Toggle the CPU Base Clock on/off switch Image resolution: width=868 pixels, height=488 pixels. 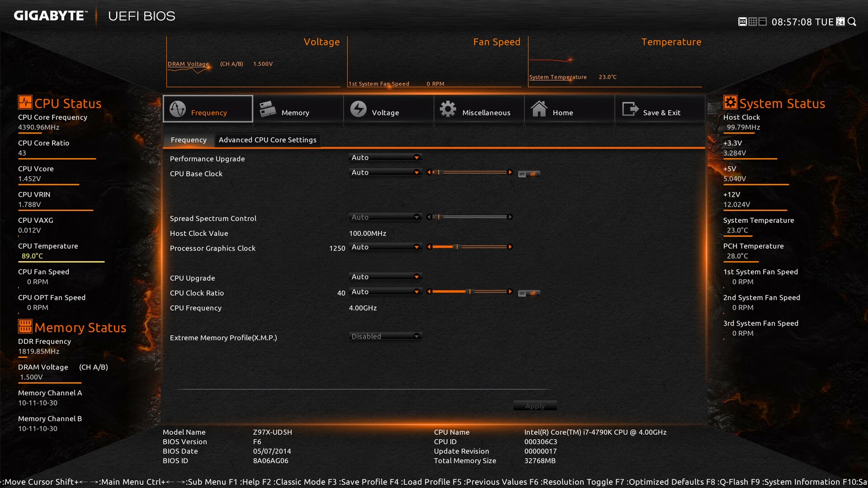pos(528,174)
